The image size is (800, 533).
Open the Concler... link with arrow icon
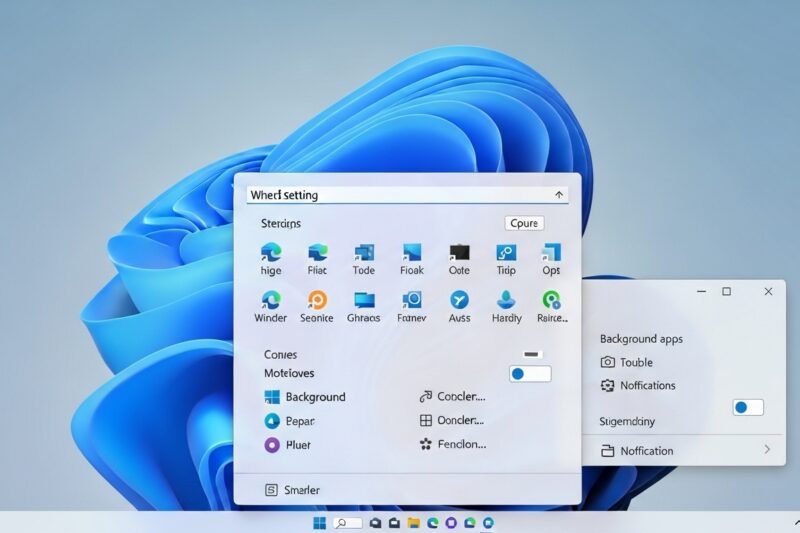(x=452, y=396)
